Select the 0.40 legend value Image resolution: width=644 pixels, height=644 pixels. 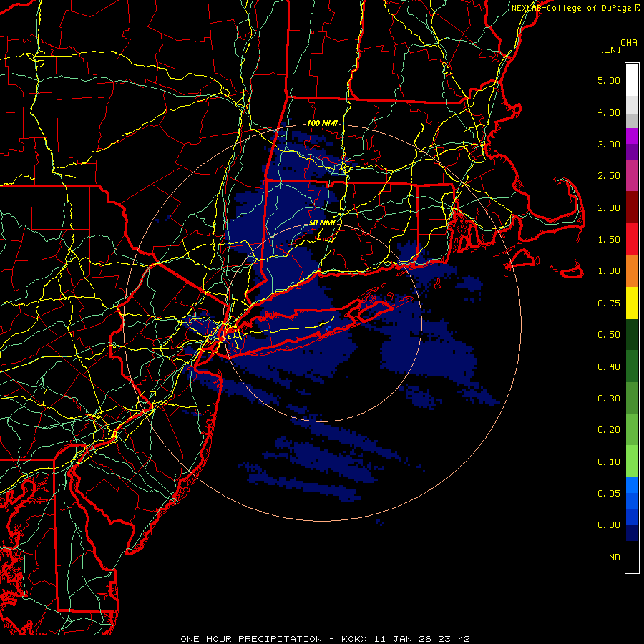[609, 367]
